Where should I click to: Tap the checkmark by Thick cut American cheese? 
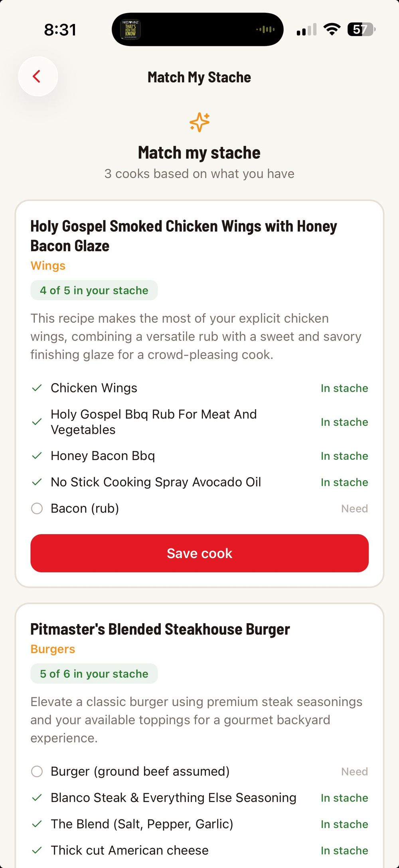[37, 850]
